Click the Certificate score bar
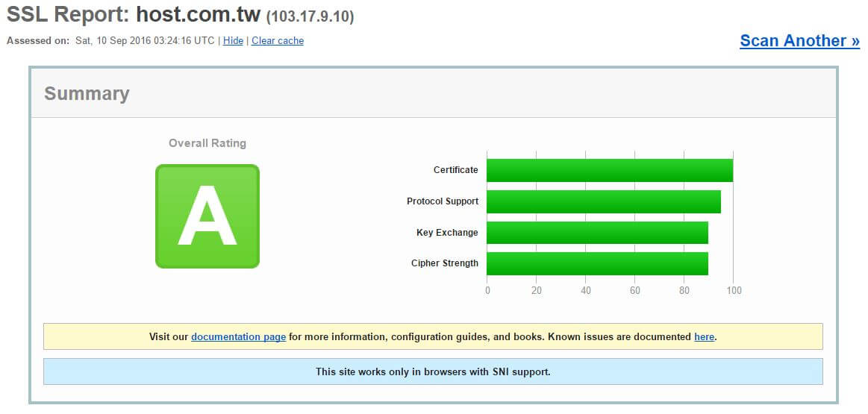This screenshot has height=414, width=868. pos(610,171)
